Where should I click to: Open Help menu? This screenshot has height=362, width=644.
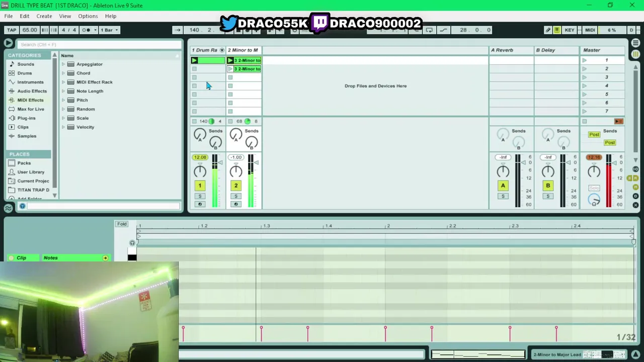click(111, 16)
